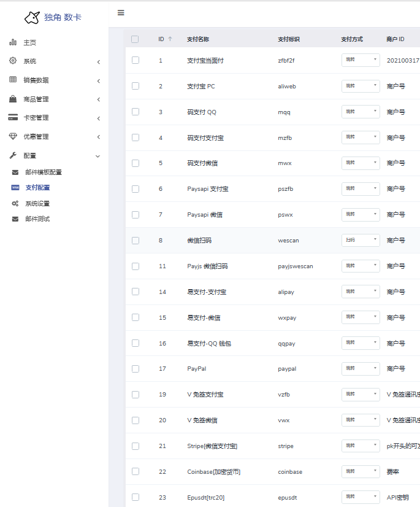Click the 'epusdt' identifier cell
The height and width of the screenshot is (507, 420).
pos(288,498)
